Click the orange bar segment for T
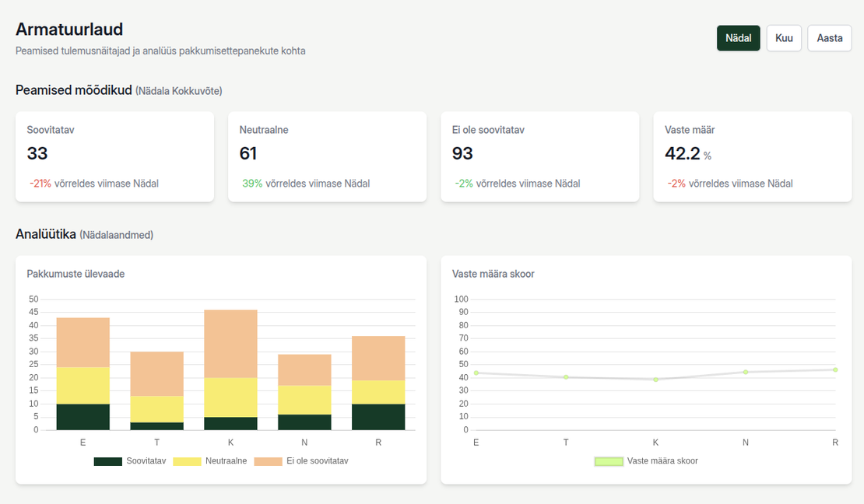 click(156, 373)
